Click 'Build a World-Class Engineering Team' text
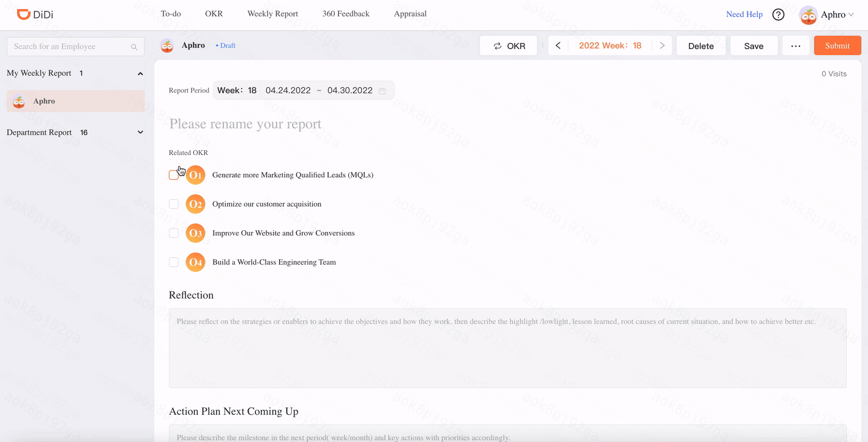Viewport: 868px width, 442px height. pos(274,262)
